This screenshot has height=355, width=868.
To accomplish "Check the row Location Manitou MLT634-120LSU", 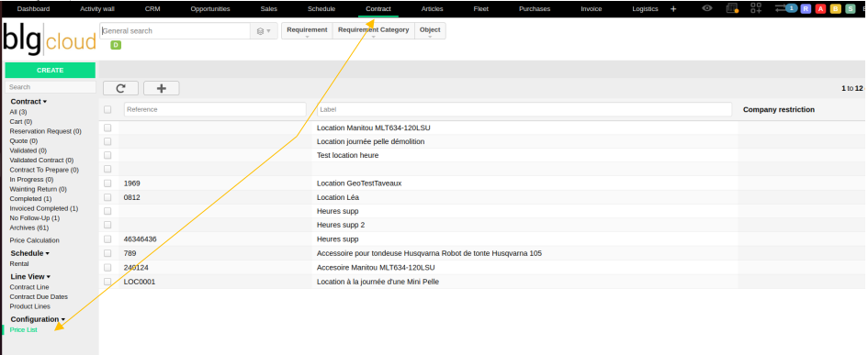I will click(x=107, y=128).
